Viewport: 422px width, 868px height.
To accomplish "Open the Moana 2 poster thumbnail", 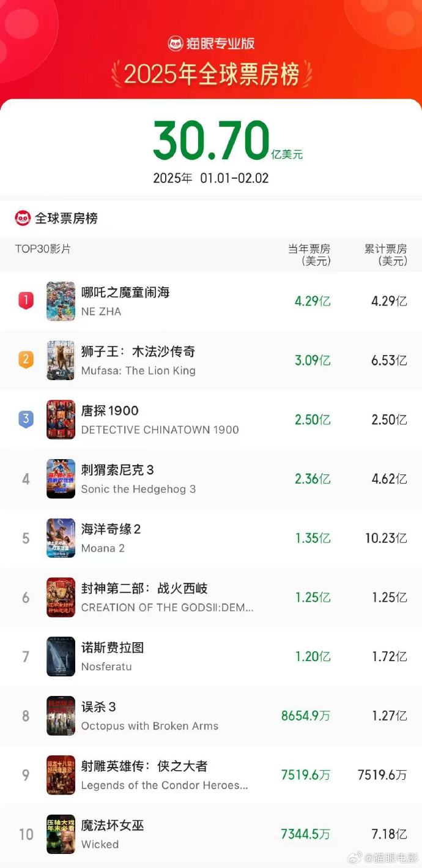I will pyautogui.click(x=61, y=538).
